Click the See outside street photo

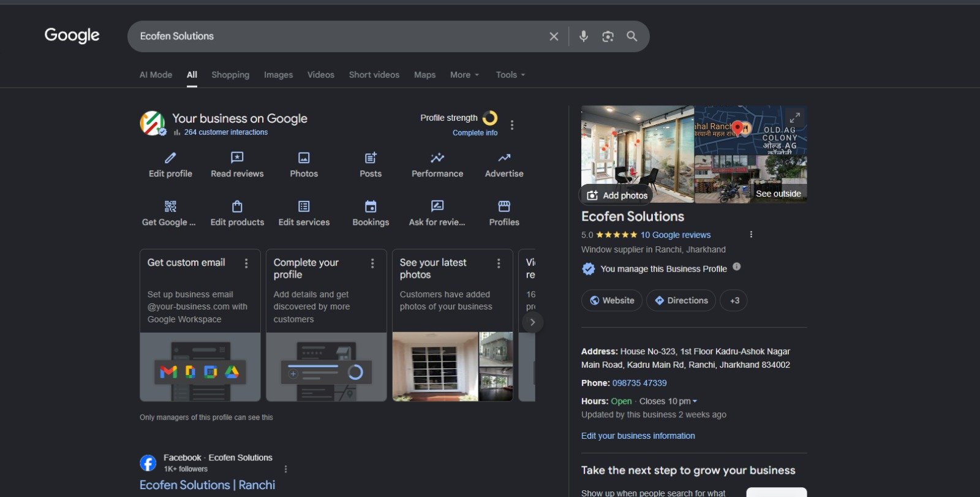pos(750,179)
